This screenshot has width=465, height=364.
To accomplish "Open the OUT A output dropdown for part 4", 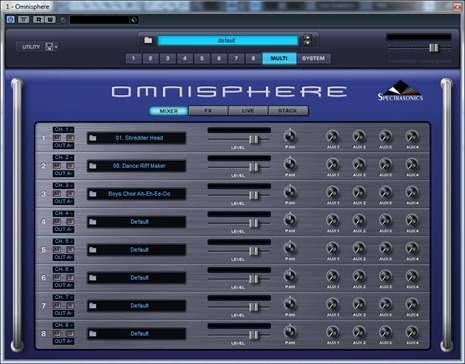I will 63,230.
